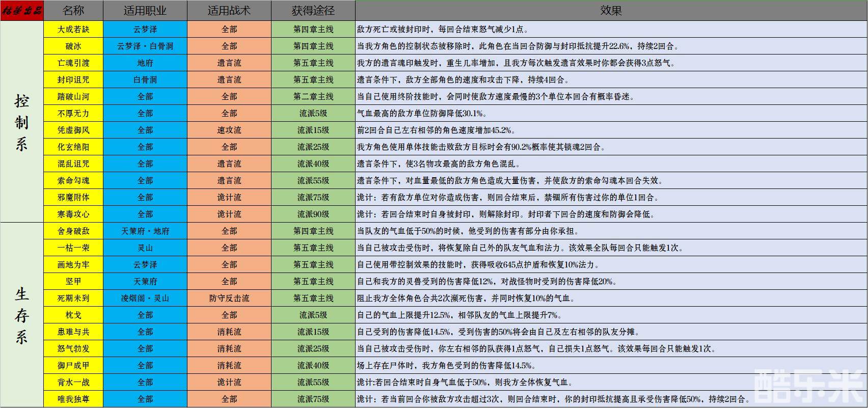Click the 大成若缺 name cell
The height and width of the screenshot is (408, 868).
(x=73, y=30)
